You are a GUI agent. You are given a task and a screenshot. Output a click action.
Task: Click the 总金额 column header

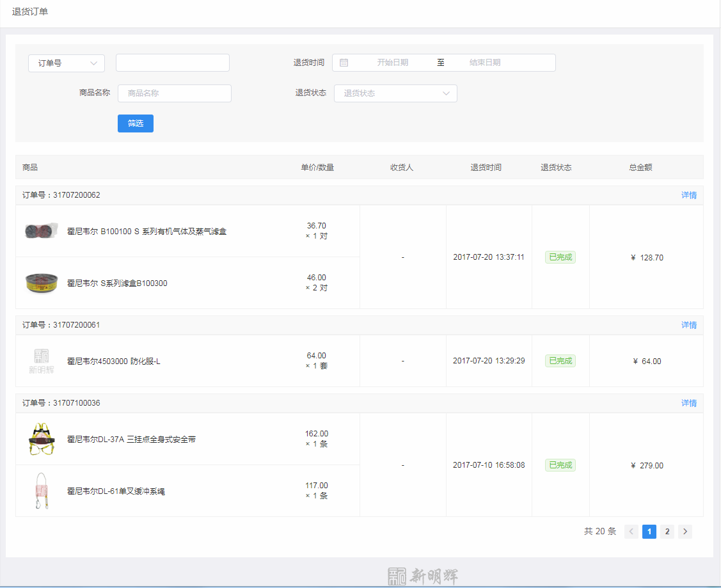tap(640, 168)
